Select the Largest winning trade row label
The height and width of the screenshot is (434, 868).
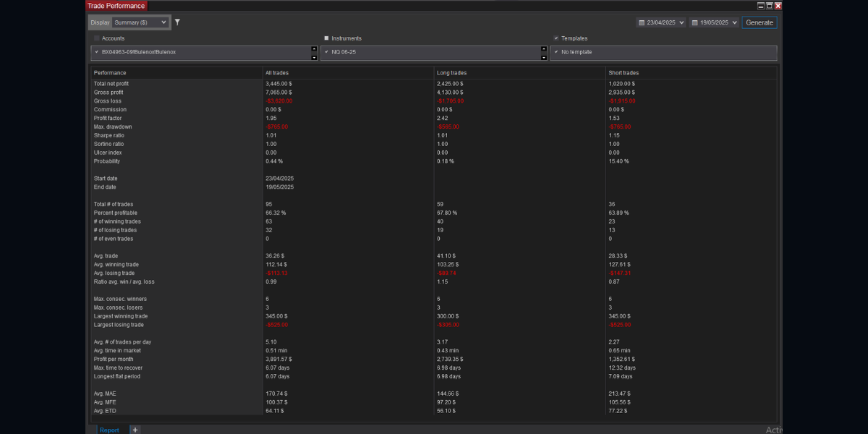pos(121,316)
